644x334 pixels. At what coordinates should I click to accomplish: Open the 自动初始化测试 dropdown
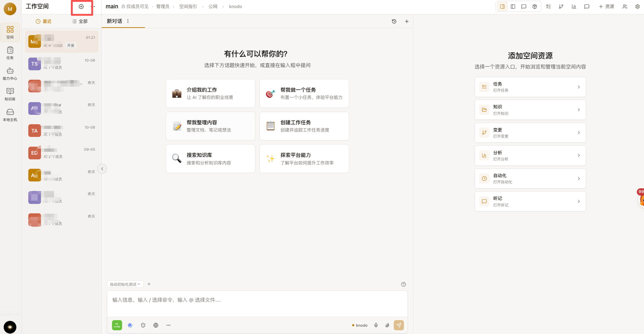[x=125, y=284]
